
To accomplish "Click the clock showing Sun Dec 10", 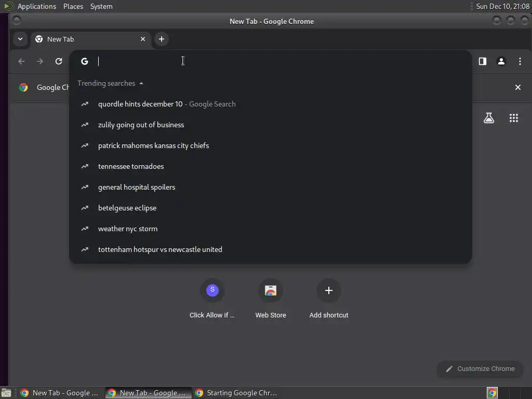I will (x=502, y=6).
